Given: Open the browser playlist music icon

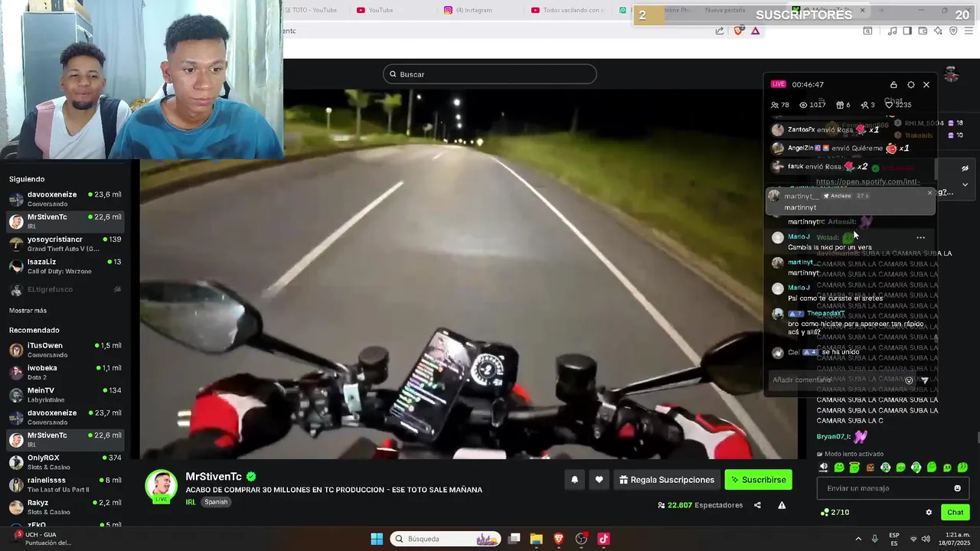Looking at the screenshot, I should tap(892, 31).
